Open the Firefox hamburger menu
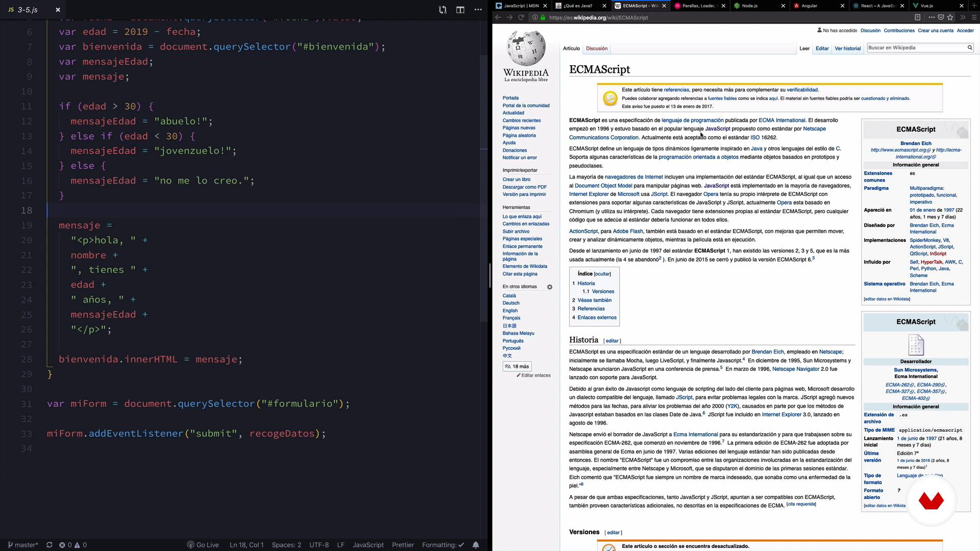 coord(974,17)
